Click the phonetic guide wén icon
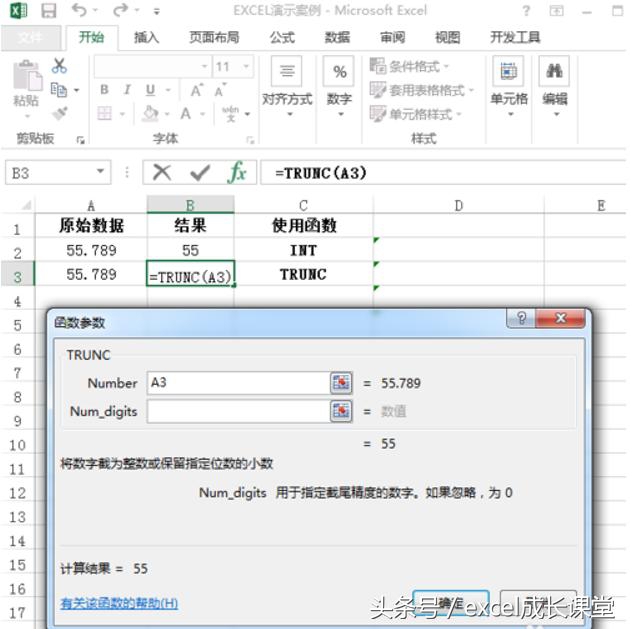This screenshot has height=629, width=630. point(231,114)
